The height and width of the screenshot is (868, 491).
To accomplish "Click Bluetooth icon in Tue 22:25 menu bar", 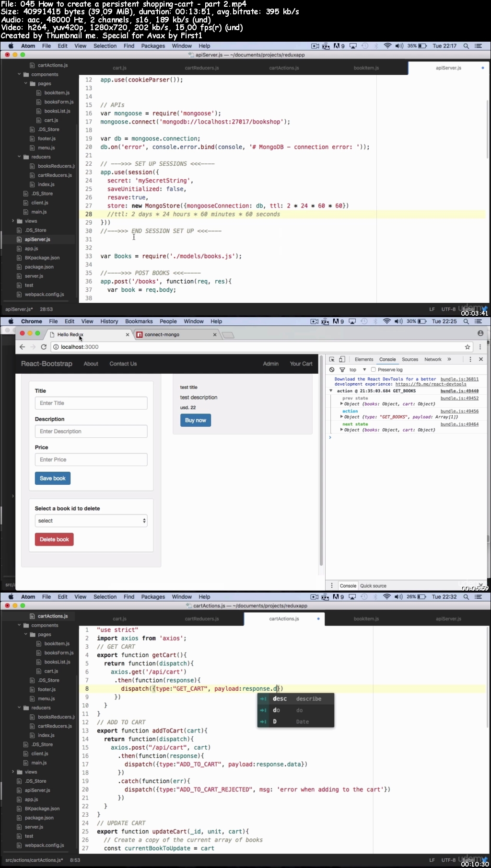I will [376, 321].
